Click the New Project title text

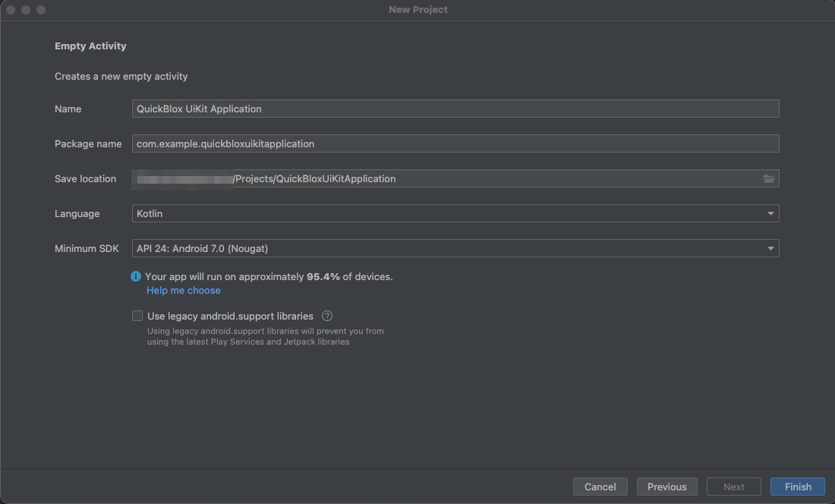pos(418,10)
